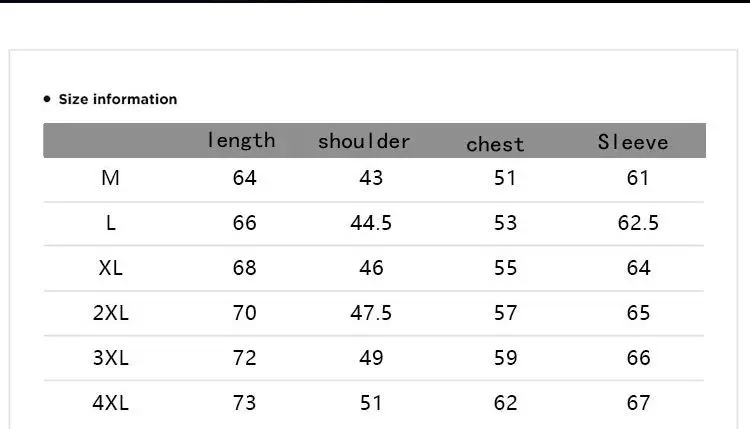Select the M size row label
Image resolution: width=750 pixels, height=429 pixels.
[x=111, y=178]
